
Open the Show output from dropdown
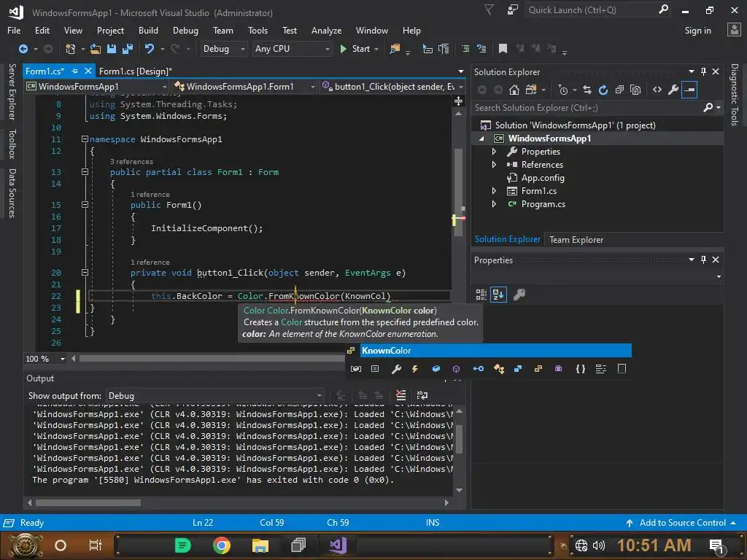[x=215, y=396]
